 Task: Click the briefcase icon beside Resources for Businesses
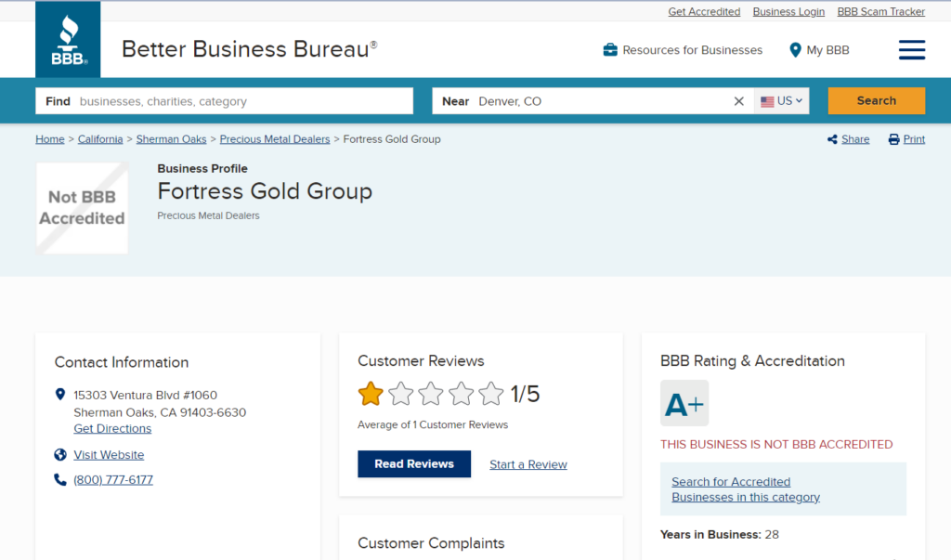(x=610, y=50)
